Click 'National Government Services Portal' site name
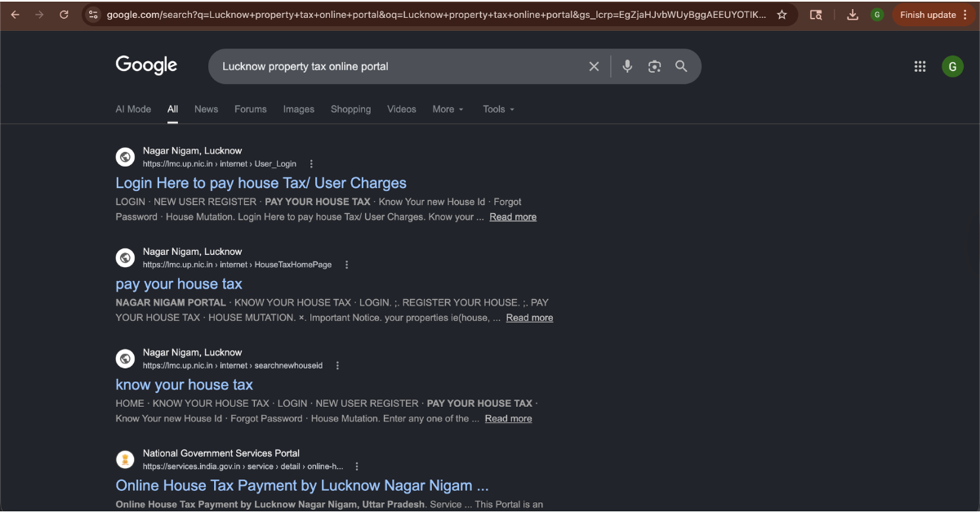This screenshot has height=513, width=980. [221, 453]
